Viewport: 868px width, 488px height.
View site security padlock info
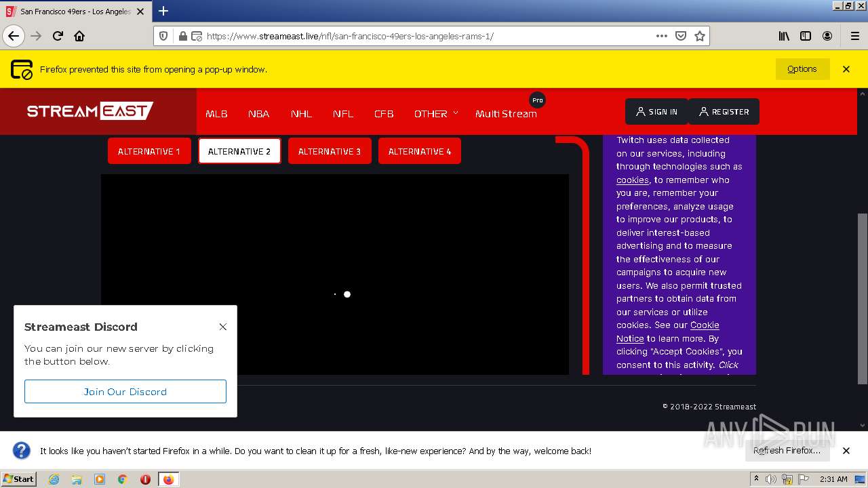[182, 36]
